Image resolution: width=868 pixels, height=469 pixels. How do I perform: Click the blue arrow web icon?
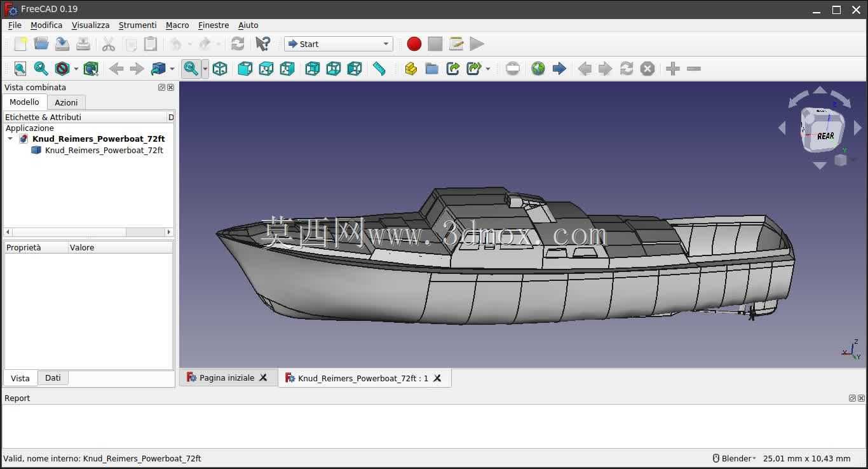pos(559,69)
